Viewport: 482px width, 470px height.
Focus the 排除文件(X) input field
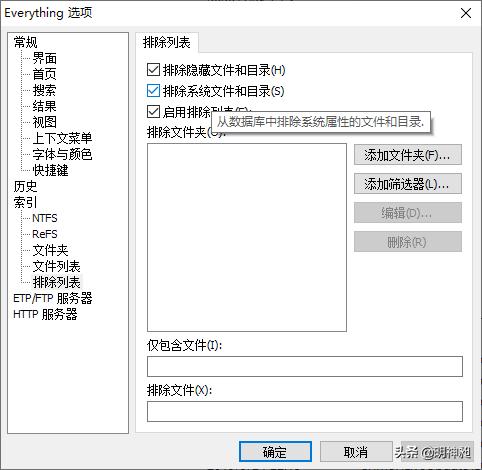pos(305,411)
